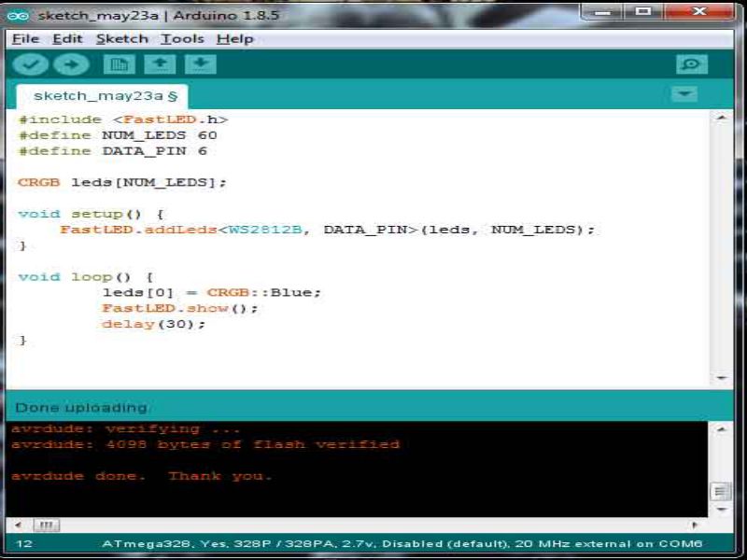Click the 'void setup() {' line
The width and height of the screenshot is (747, 560).
pos(91,214)
